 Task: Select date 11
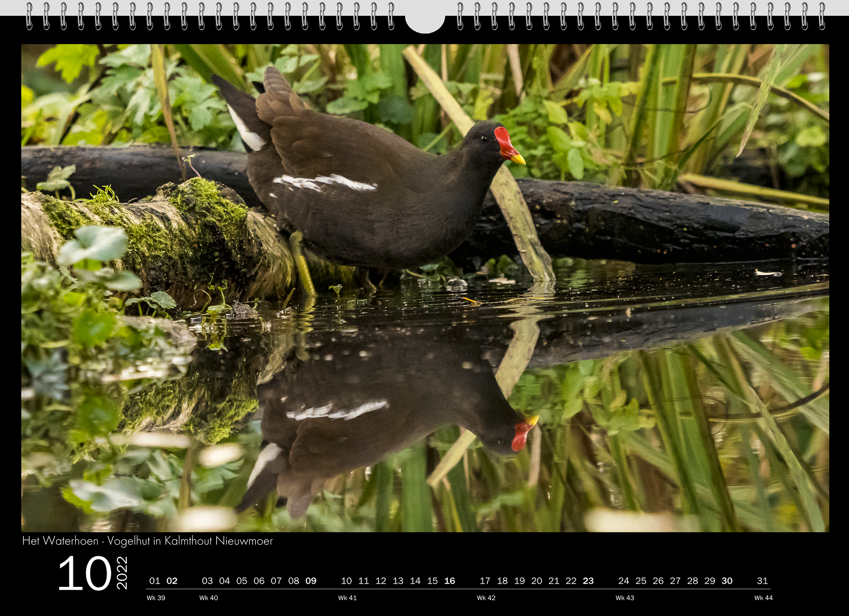tap(364, 581)
